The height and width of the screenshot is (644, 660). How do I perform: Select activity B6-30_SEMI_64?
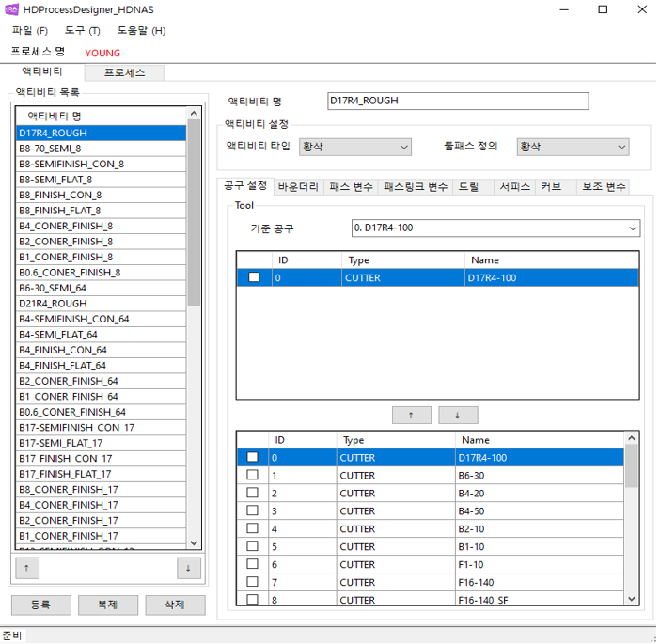point(101,288)
